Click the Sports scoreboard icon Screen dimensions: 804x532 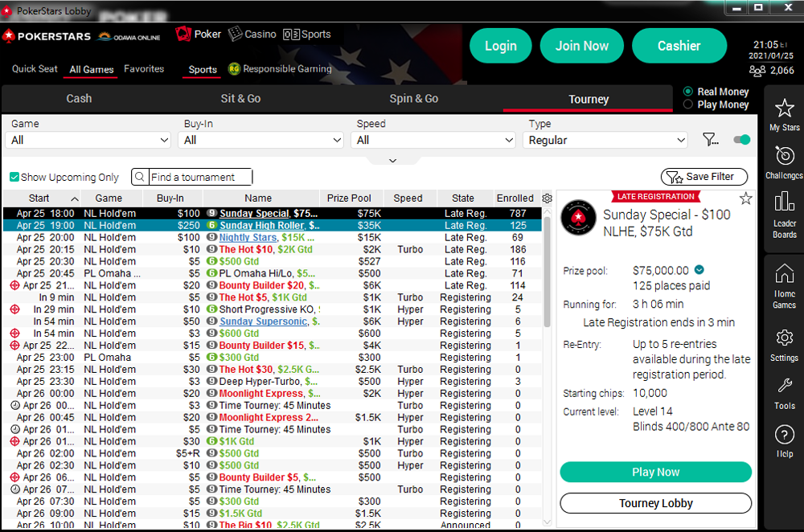click(x=291, y=35)
